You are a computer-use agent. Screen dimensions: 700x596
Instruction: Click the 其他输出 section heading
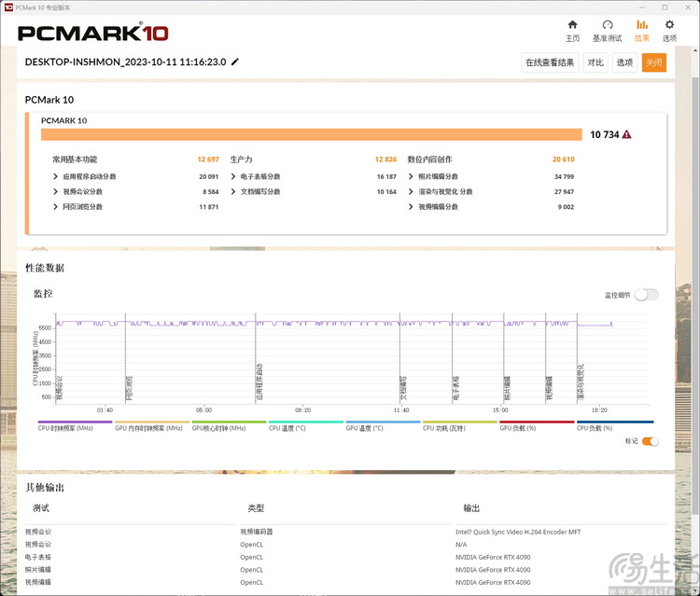45,487
